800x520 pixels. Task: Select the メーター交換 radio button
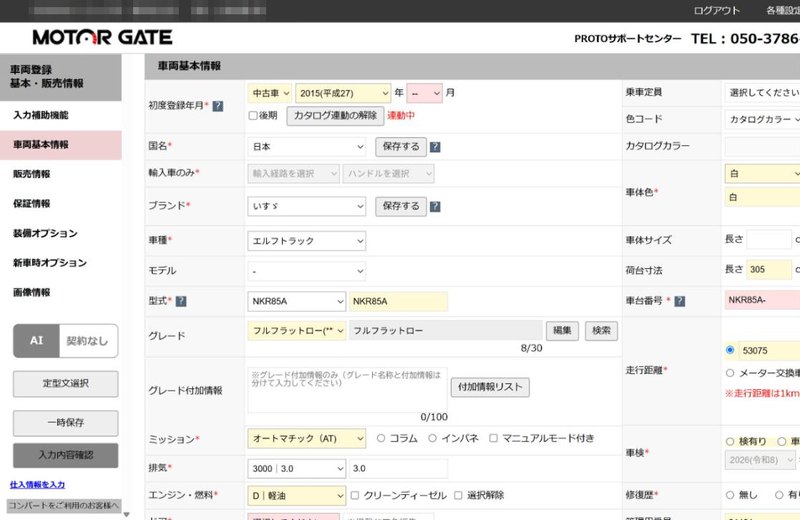click(730, 373)
